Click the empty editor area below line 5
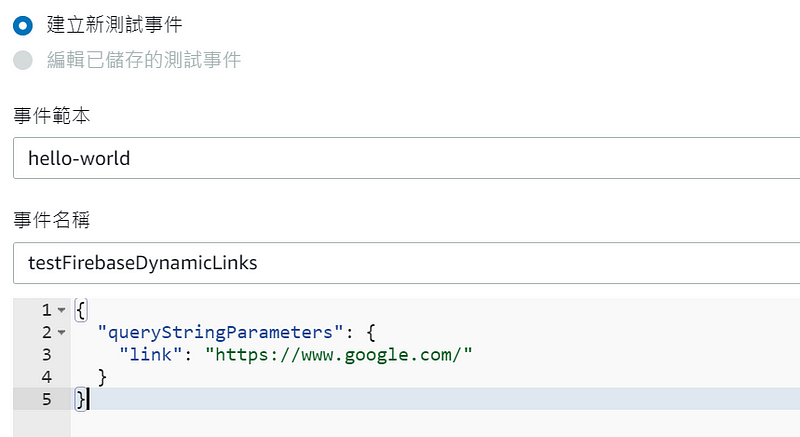Viewport: 800px width, 437px height. pyautogui.click(x=434, y=423)
